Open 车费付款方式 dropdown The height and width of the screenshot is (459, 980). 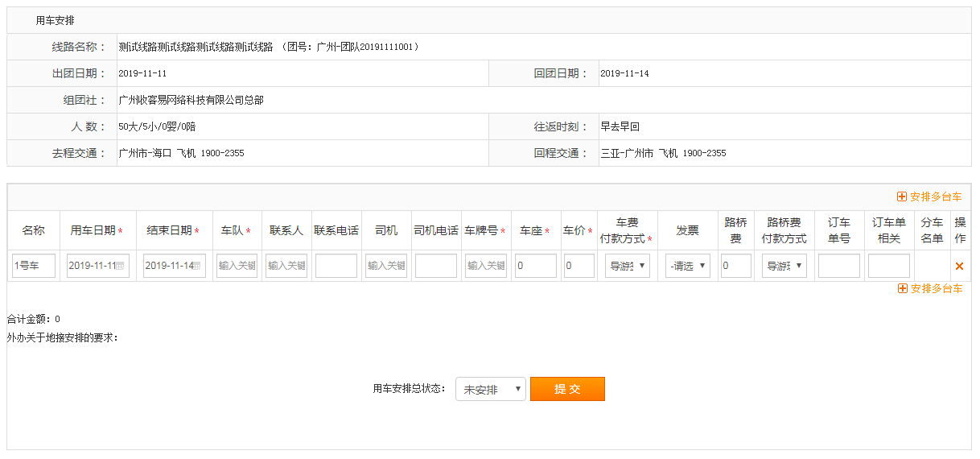[x=628, y=266]
